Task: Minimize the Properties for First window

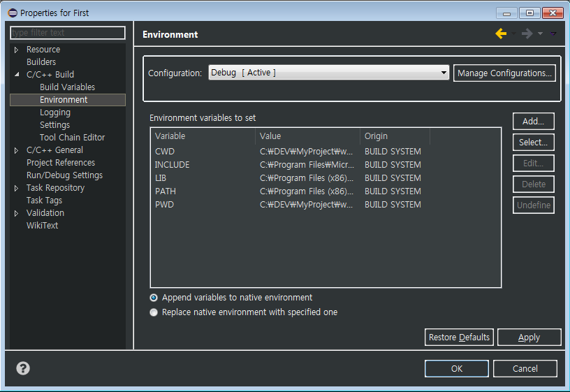Action: pyautogui.click(x=506, y=13)
